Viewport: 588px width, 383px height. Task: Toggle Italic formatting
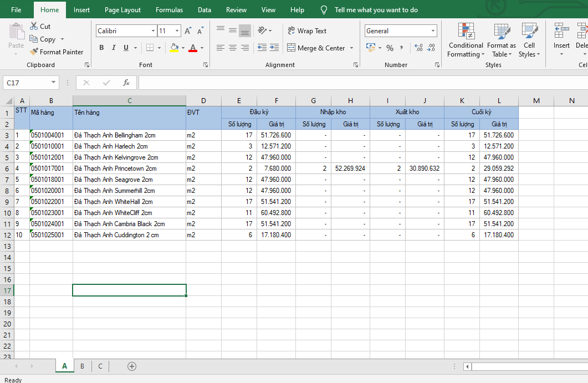tap(114, 48)
